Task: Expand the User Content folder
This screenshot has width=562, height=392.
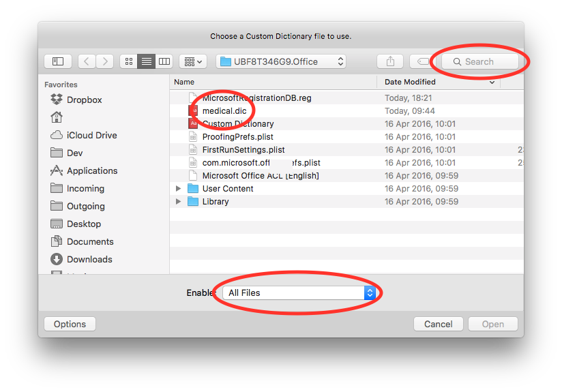Action: [178, 188]
